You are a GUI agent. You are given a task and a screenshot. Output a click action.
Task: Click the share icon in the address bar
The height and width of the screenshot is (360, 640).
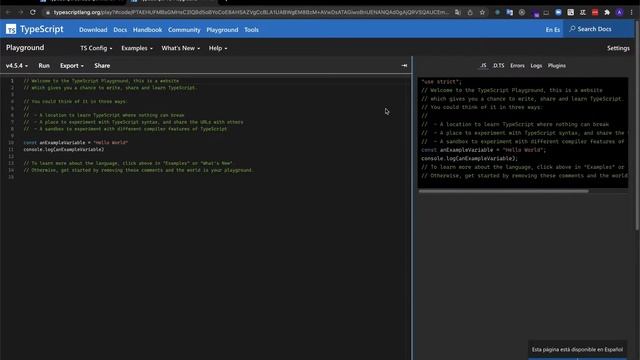coord(470,12)
